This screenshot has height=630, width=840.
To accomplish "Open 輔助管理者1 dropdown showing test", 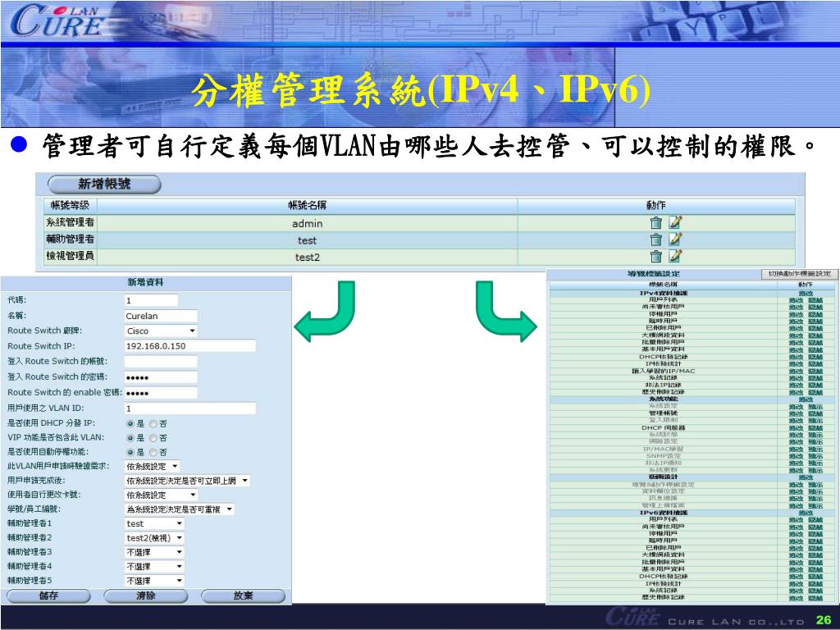I will (x=154, y=524).
